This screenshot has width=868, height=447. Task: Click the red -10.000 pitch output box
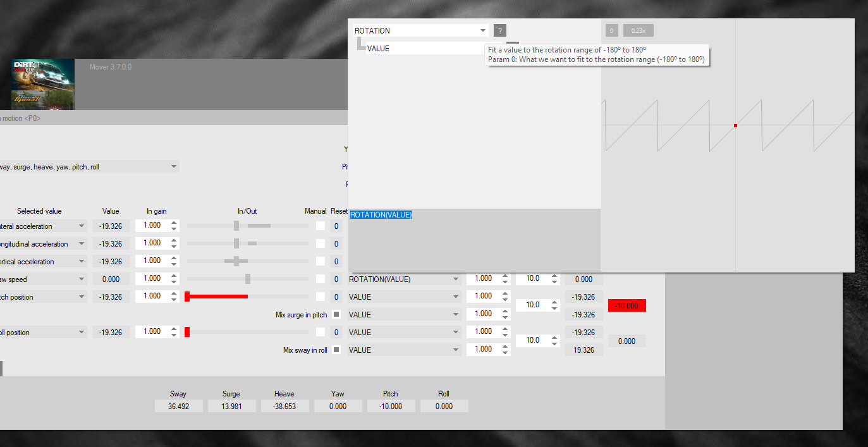(x=627, y=306)
